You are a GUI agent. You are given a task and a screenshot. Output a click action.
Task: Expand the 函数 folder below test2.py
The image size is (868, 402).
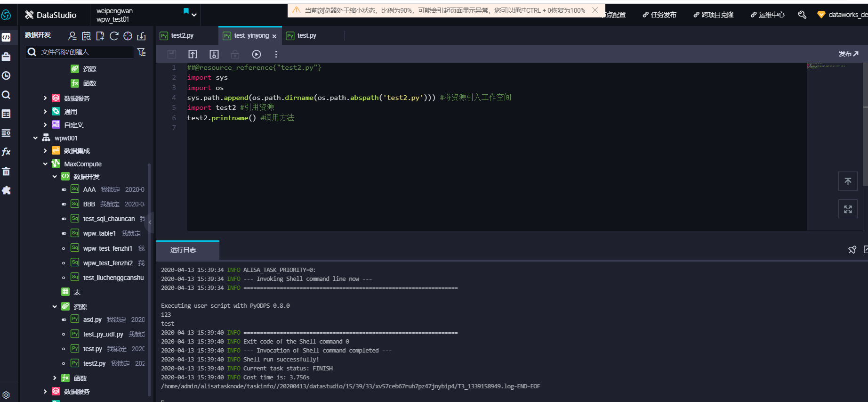coord(55,378)
